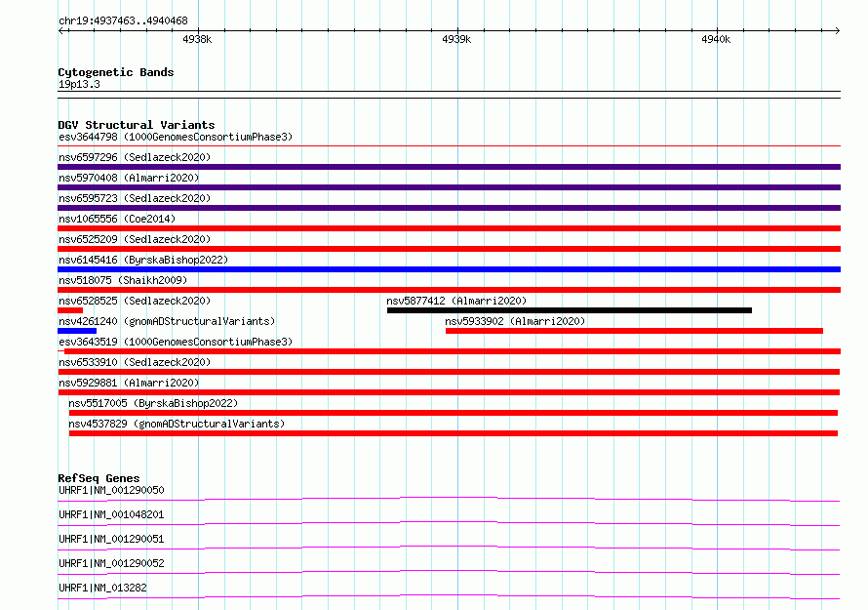This screenshot has width=868, height=610.
Task: Select variant nsv6145416 (ByrskaBishop2022) label
Action: tap(143, 260)
